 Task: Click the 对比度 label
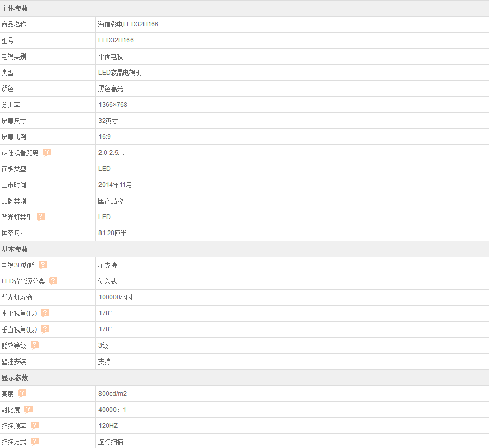(x=11, y=410)
